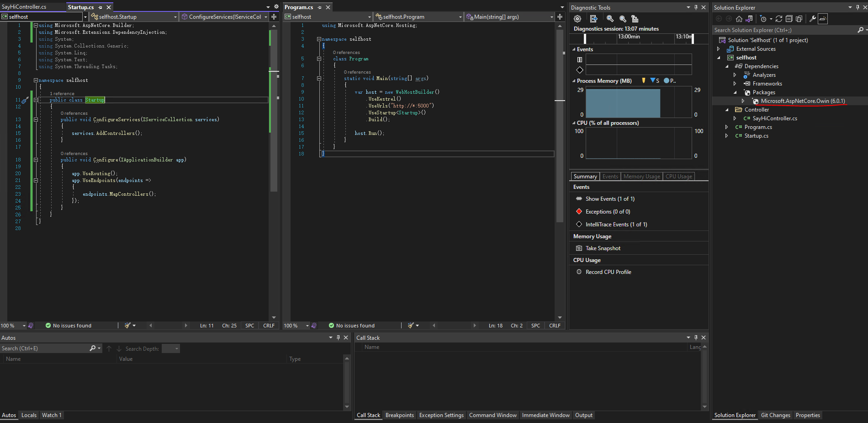Toggle the GC marker legend in Process Memory

pyautogui.click(x=644, y=80)
